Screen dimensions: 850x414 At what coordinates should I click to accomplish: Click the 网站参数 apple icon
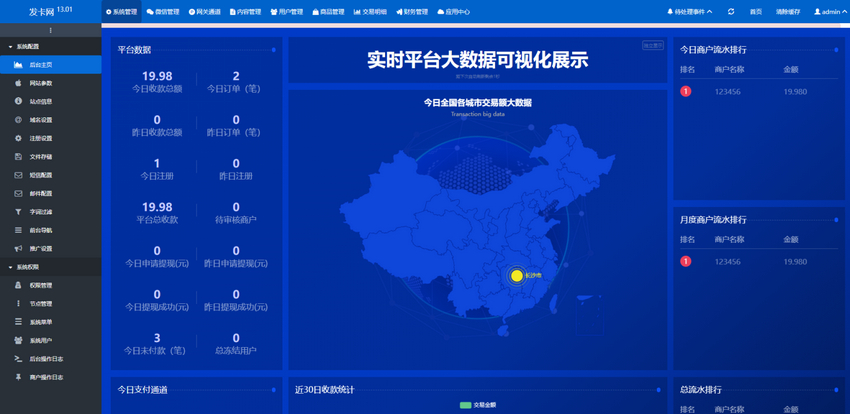(x=18, y=83)
